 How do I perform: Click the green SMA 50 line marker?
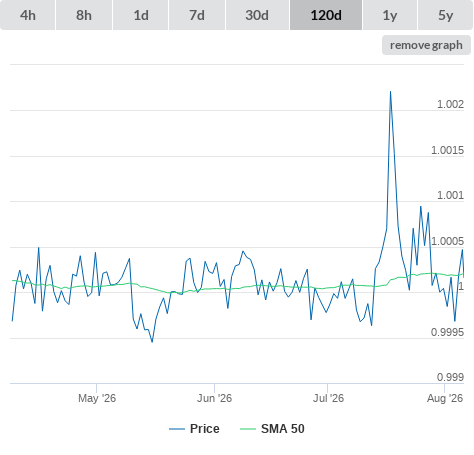tap(248, 429)
